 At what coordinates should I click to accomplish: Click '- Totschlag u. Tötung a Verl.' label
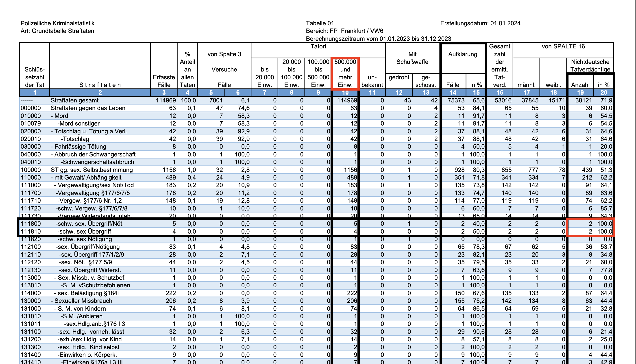(89, 131)
